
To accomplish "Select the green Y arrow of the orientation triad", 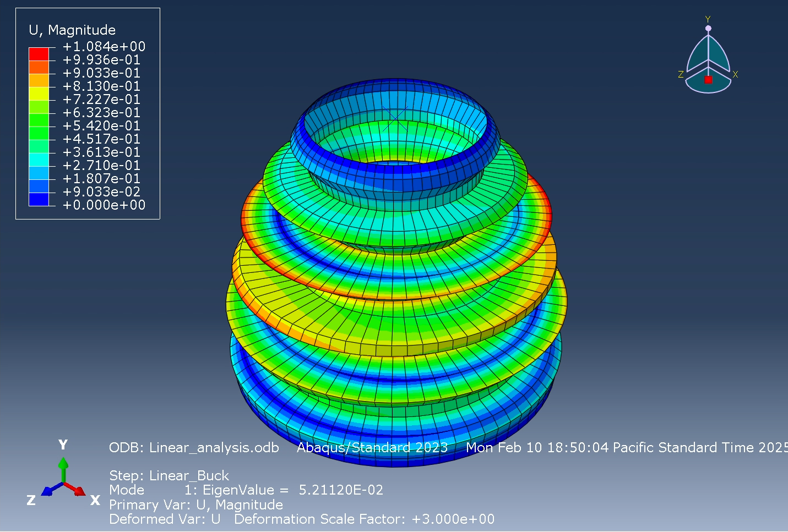I will click(64, 465).
